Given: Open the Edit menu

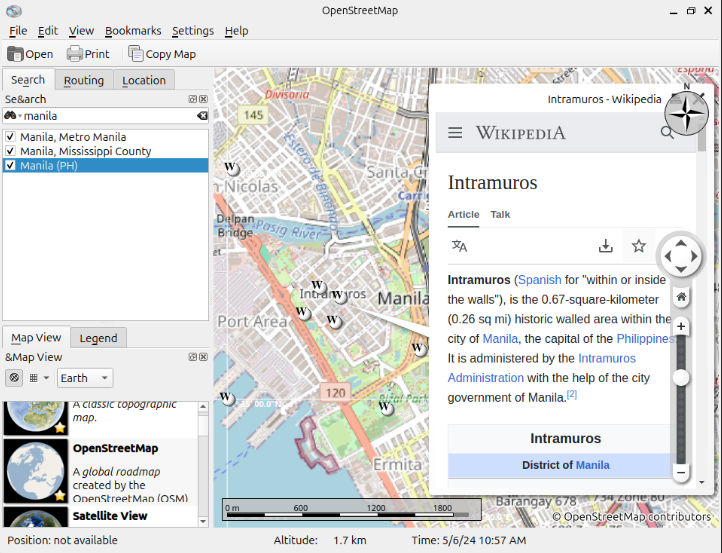Looking at the screenshot, I should [47, 31].
